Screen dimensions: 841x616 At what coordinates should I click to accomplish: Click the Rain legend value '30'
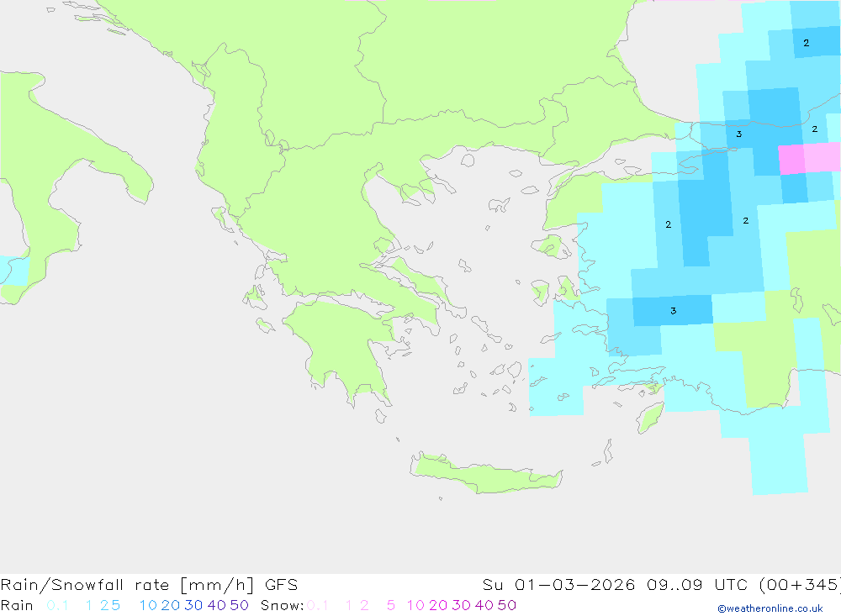tap(193, 605)
